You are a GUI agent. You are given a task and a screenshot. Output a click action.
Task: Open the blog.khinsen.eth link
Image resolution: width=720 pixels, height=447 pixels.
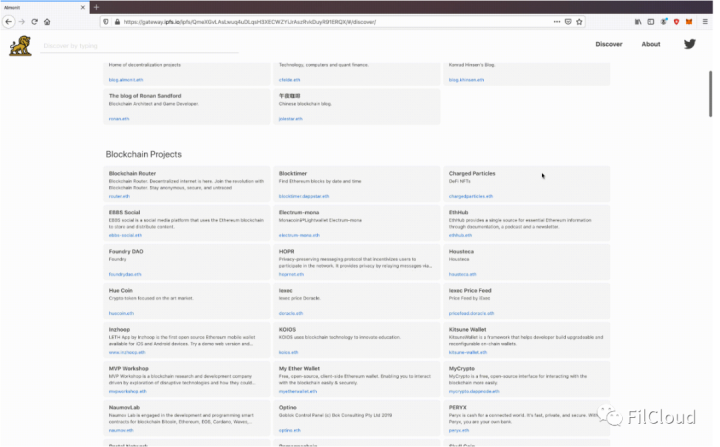click(x=466, y=80)
